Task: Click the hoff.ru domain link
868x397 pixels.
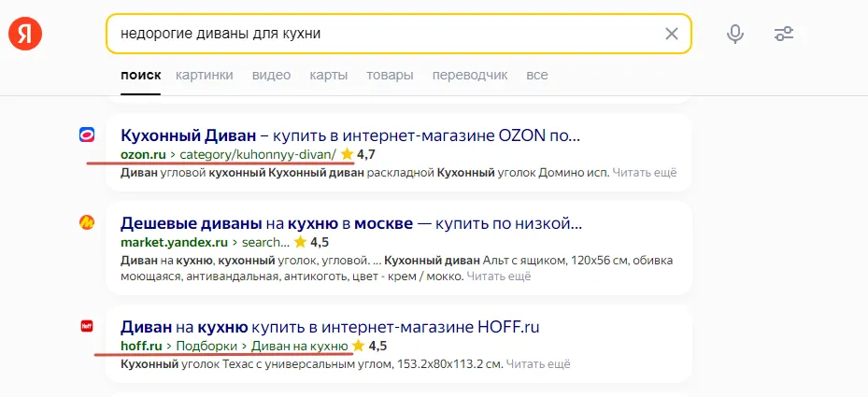Action: [141, 347]
